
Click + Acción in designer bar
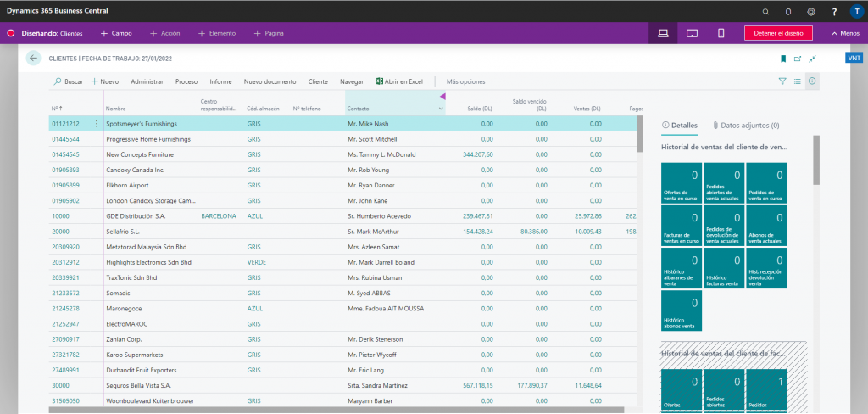click(x=165, y=33)
